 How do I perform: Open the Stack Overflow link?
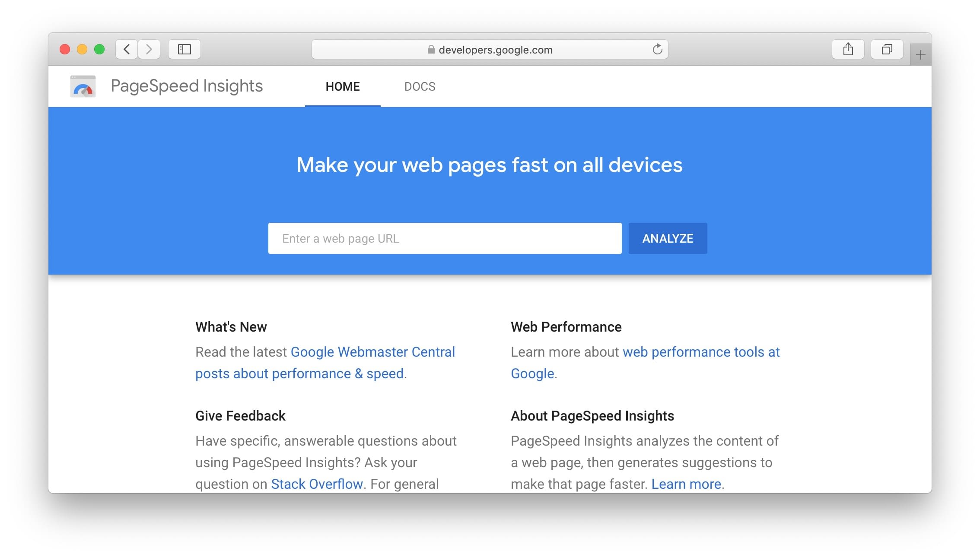(x=317, y=484)
